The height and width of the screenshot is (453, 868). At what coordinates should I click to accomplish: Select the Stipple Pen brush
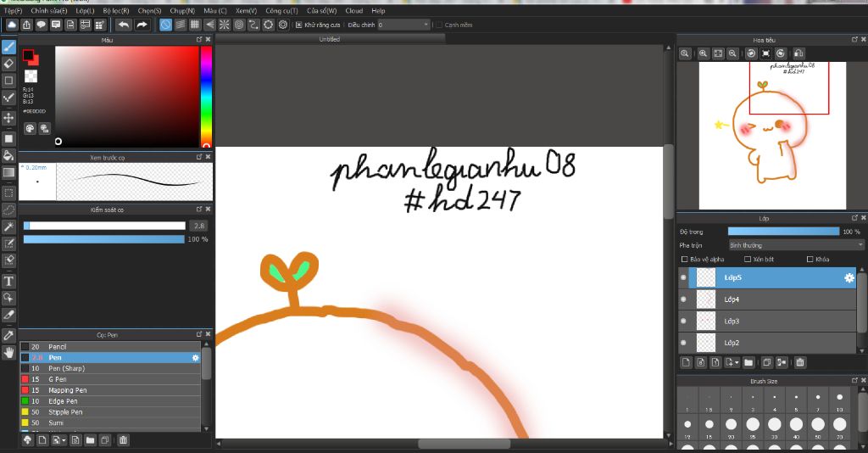pos(110,412)
